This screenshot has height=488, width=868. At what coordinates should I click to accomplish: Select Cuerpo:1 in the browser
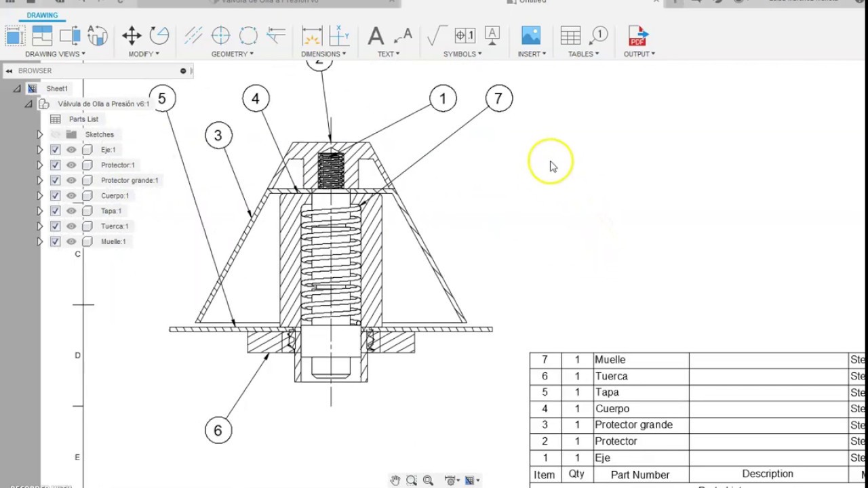(115, 195)
